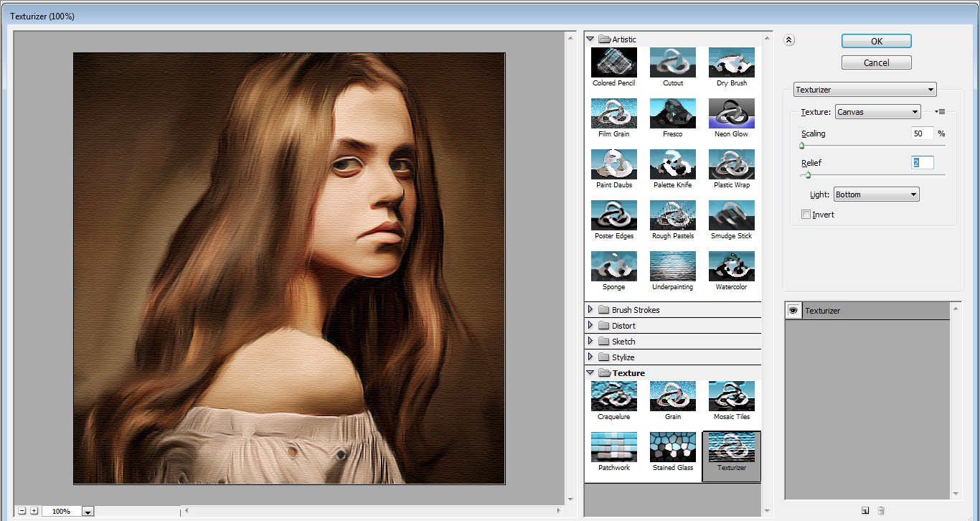Select the Craquelure texture filter
Screen dimensions: 980x521
point(613,396)
